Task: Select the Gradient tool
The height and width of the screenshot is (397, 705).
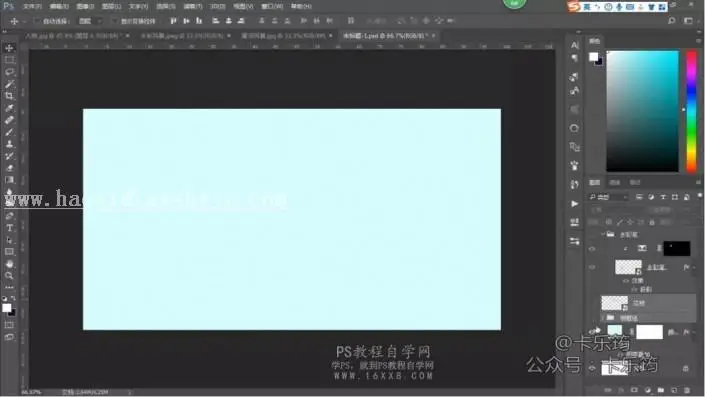Action: tap(9, 180)
